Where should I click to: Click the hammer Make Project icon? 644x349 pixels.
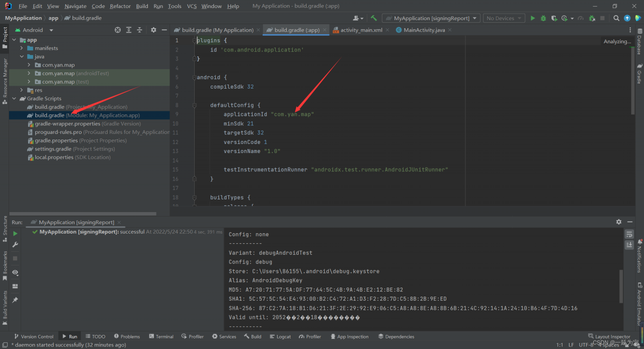[374, 18]
